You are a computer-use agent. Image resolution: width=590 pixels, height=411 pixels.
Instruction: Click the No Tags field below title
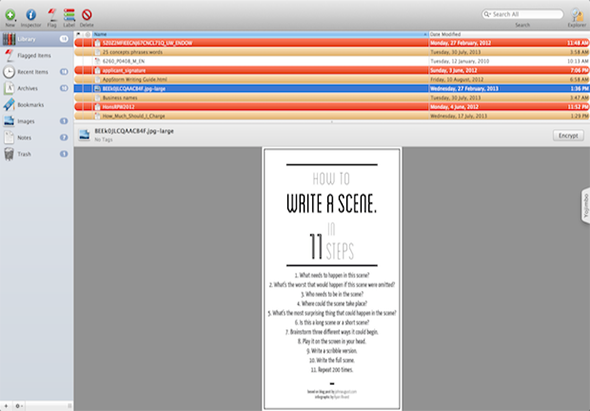(x=103, y=140)
